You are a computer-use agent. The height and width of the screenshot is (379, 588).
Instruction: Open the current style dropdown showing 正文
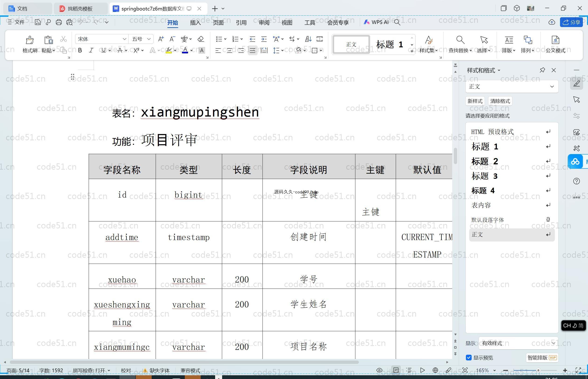pyautogui.click(x=512, y=86)
